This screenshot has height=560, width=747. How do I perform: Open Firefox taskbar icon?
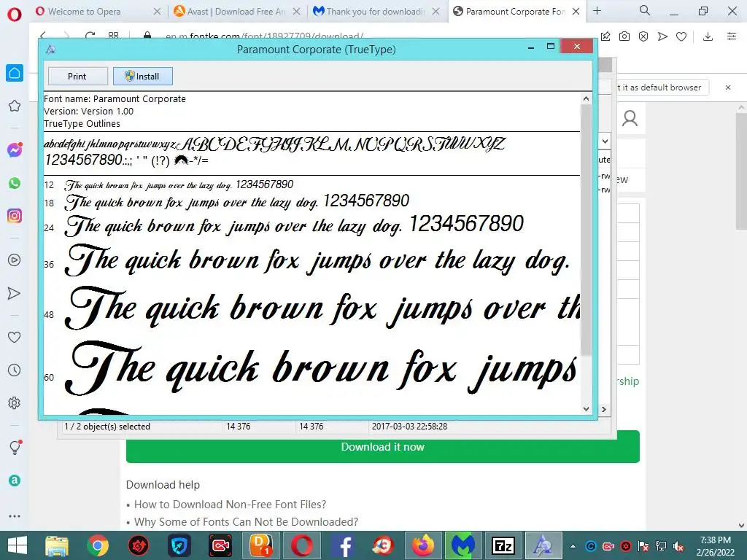tap(423, 545)
